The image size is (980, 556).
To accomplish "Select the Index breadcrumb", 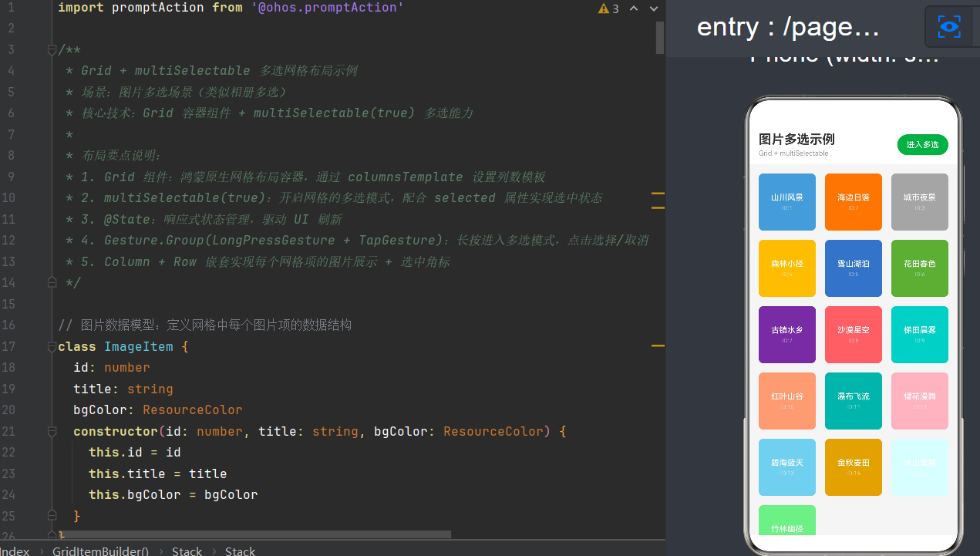I will (x=15, y=551).
